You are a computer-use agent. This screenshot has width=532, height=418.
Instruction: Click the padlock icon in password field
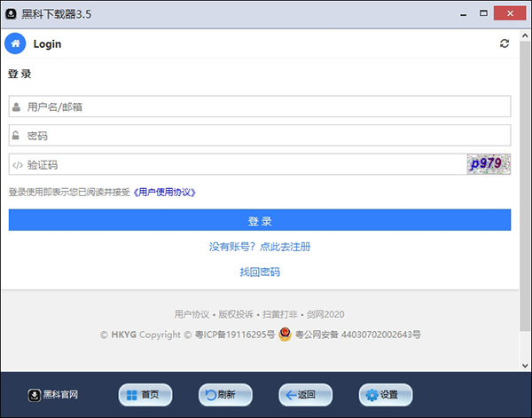[x=16, y=136]
